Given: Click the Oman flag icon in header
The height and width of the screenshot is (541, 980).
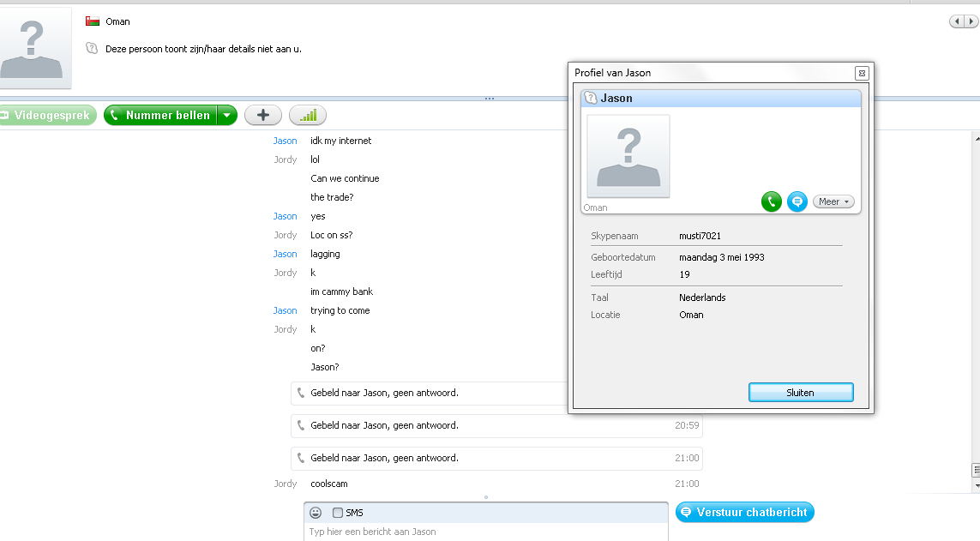Looking at the screenshot, I should tap(93, 21).
